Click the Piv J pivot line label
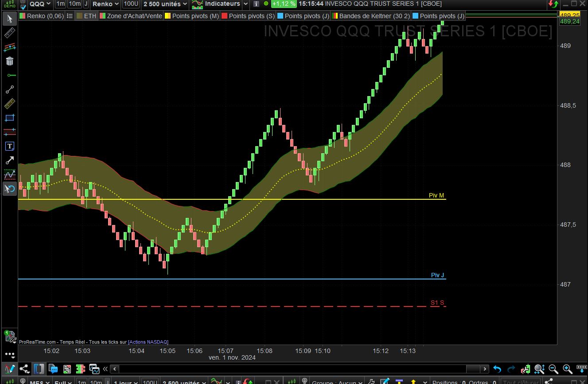 (438, 275)
